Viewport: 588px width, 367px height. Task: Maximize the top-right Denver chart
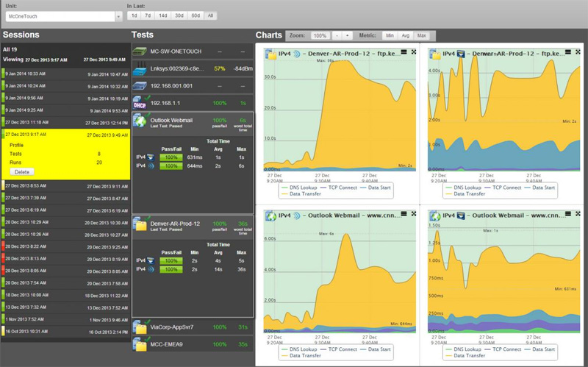tap(578, 51)
